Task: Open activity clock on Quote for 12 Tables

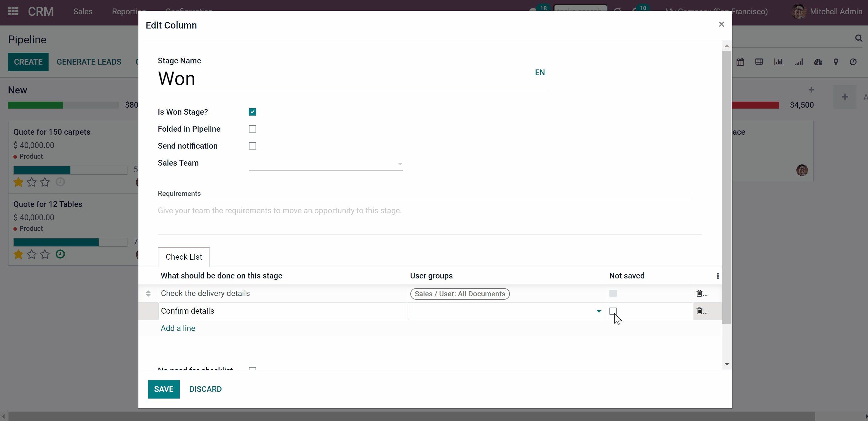Action: [x=60, y=254]
